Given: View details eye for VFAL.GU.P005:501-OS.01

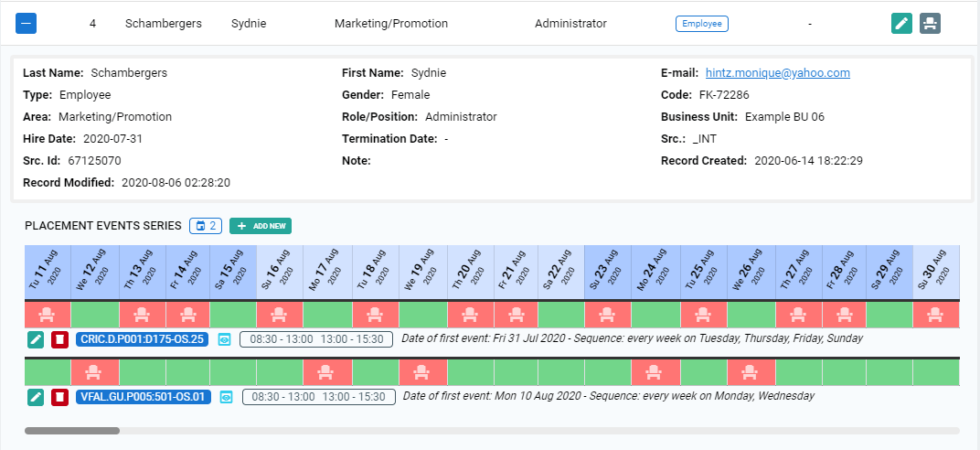Looking at the screenshot, I should [x=226, y=397].
